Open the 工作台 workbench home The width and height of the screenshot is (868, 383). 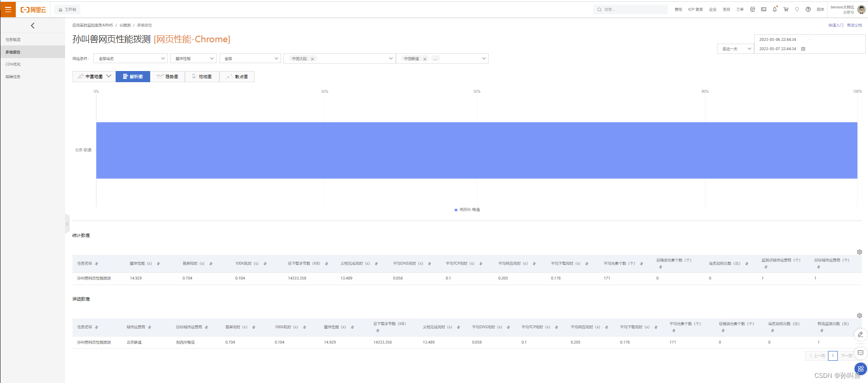(x=67, y=9)
